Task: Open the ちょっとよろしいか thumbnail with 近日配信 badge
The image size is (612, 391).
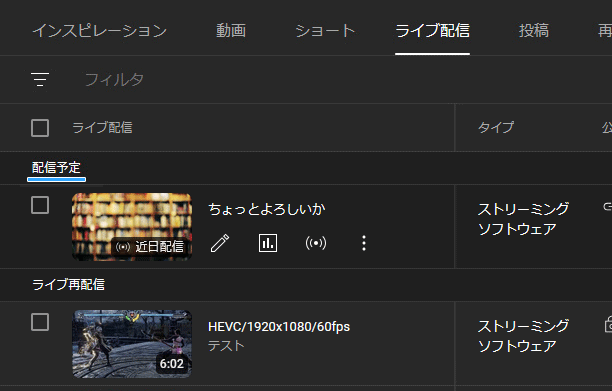Action: coord(132,226)
